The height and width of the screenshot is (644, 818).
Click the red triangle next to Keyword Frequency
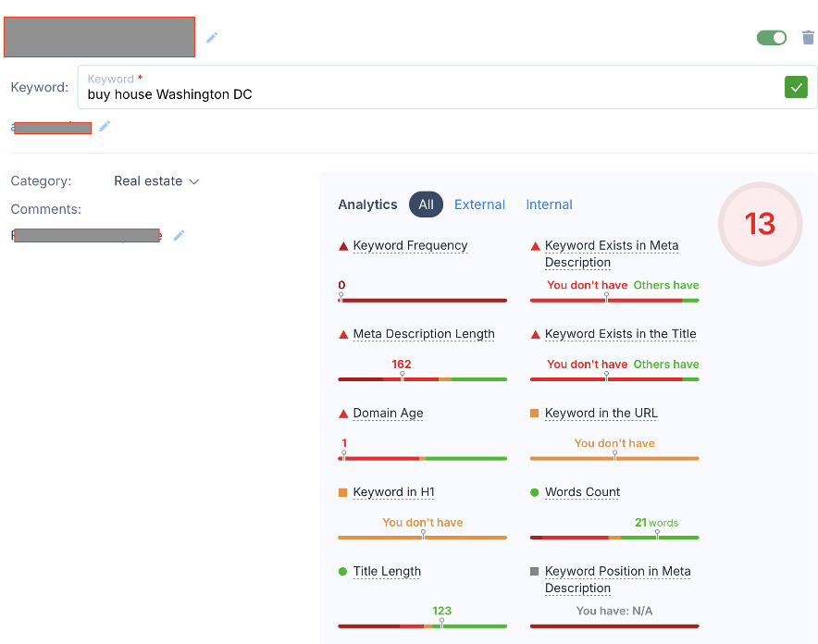pyautogui.click(x=343, y=246)
